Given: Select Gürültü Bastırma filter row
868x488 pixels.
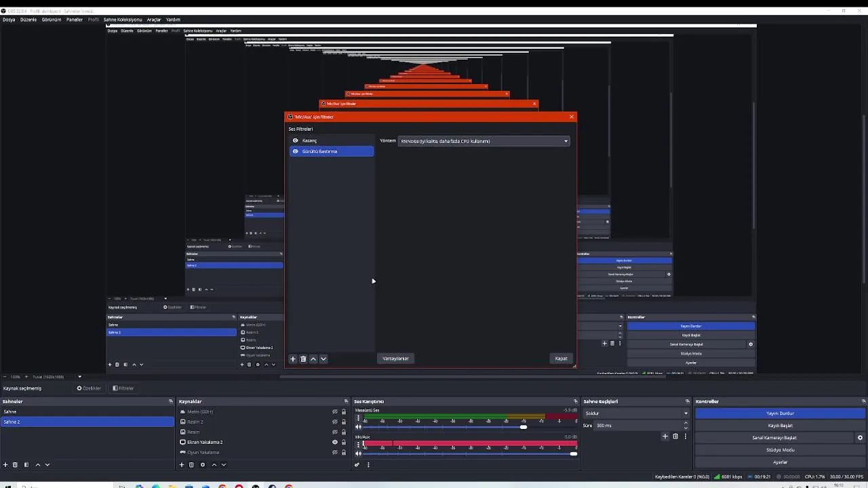Looking at the screenshot, I should [332, 151].
